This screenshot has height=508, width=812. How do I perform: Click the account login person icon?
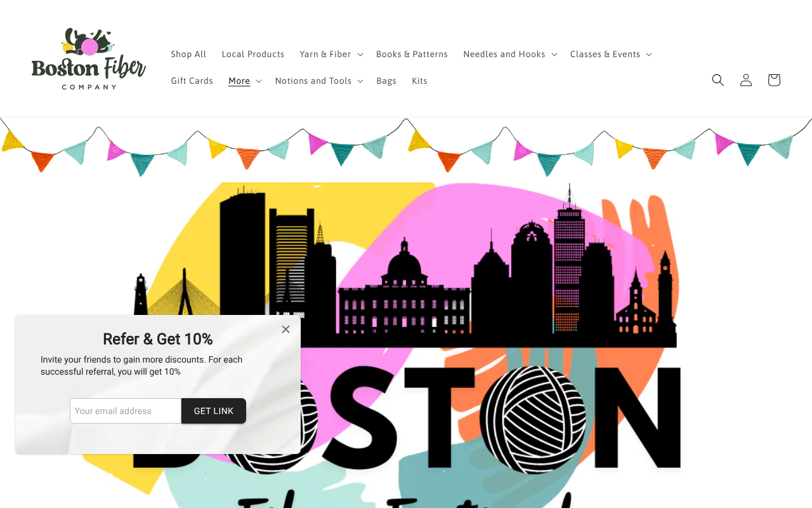(745, 80)
